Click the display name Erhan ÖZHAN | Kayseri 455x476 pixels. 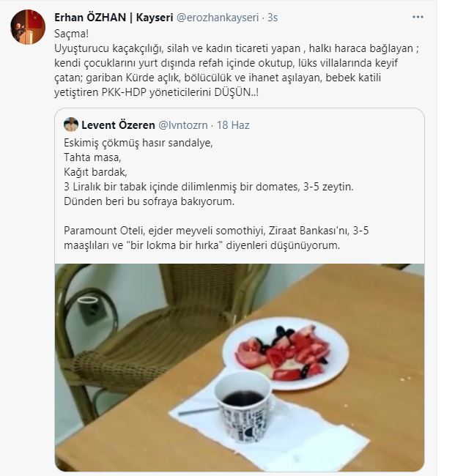[114, 18]
